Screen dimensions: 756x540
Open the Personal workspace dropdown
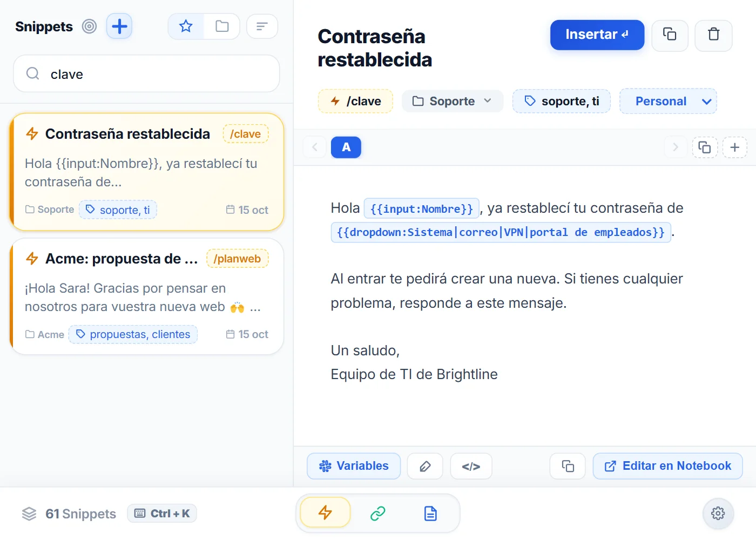[x=668, y=101]
